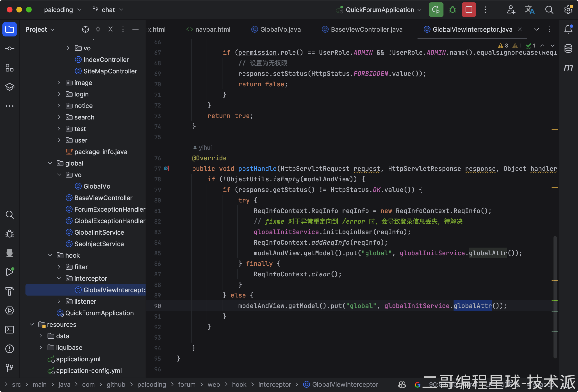Viewport: 578px width, 392px height.
Task: Open the Notifications bell panel
Action: (x=568, y=29)
